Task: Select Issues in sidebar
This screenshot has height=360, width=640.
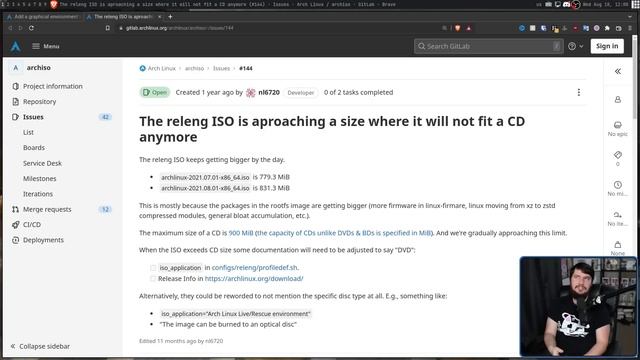Action: (33, 117)
